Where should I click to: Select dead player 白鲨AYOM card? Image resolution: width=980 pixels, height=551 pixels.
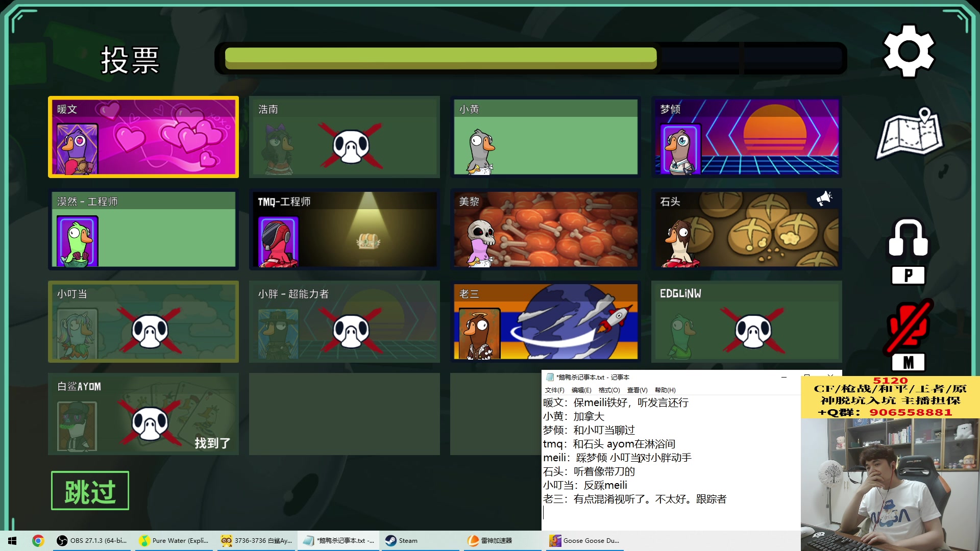coord(143,414)
